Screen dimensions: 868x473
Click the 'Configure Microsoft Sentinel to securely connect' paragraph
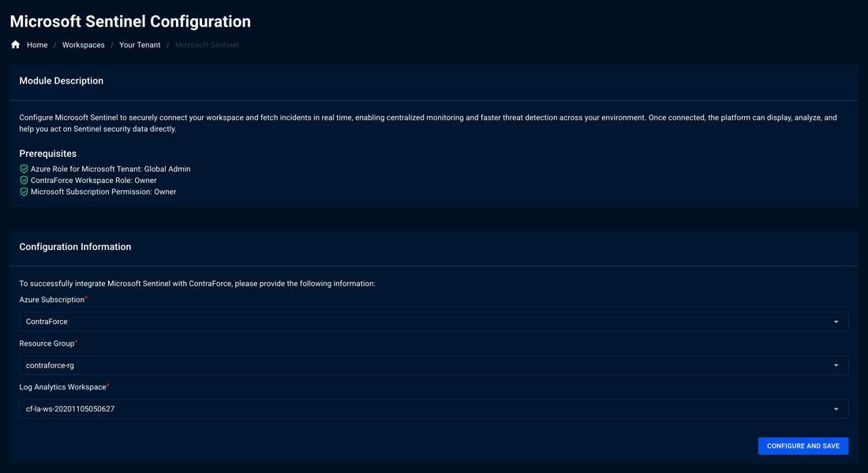click(428, 123)
